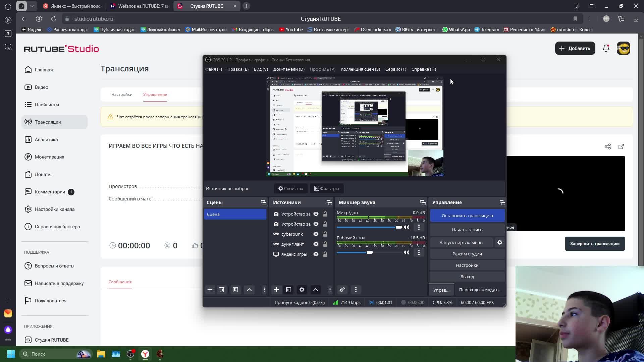The image size is (644, 362).
Task: Lock the дуинг лайт source
Action: tap(325, 244)
